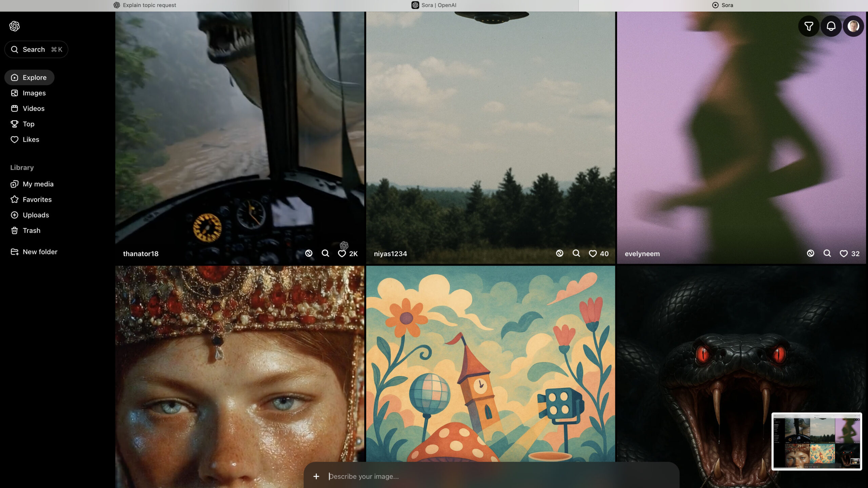
Task: Open the Search box in the sidebar
Action: [36, 49]
